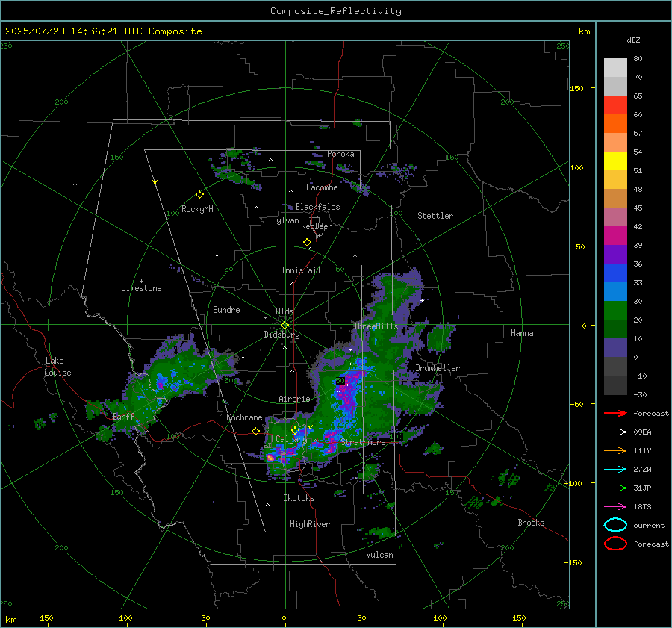Click the Lacombe city label
The height and width of the screenshot is (628, 672).
click(322, 187)
